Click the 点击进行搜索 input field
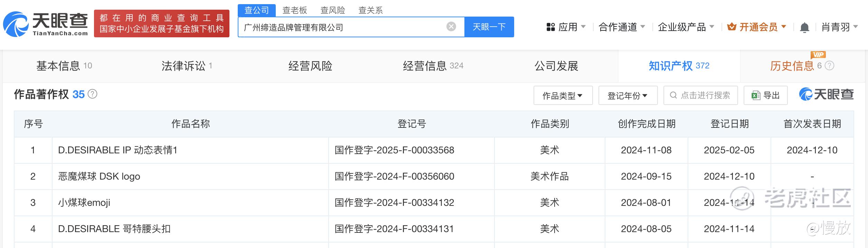 pos(700,95)
